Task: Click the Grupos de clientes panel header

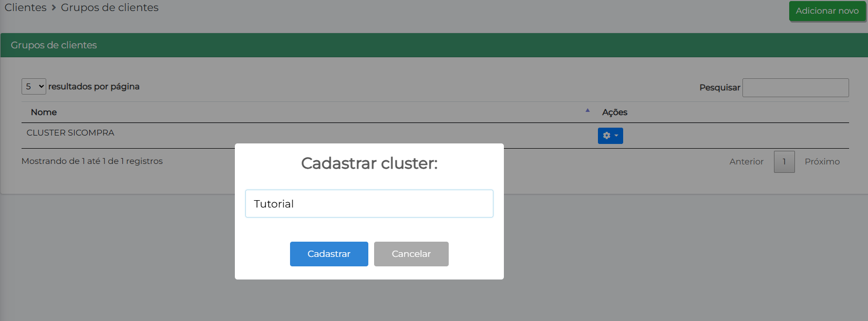Action: click(x=434, y=45)
